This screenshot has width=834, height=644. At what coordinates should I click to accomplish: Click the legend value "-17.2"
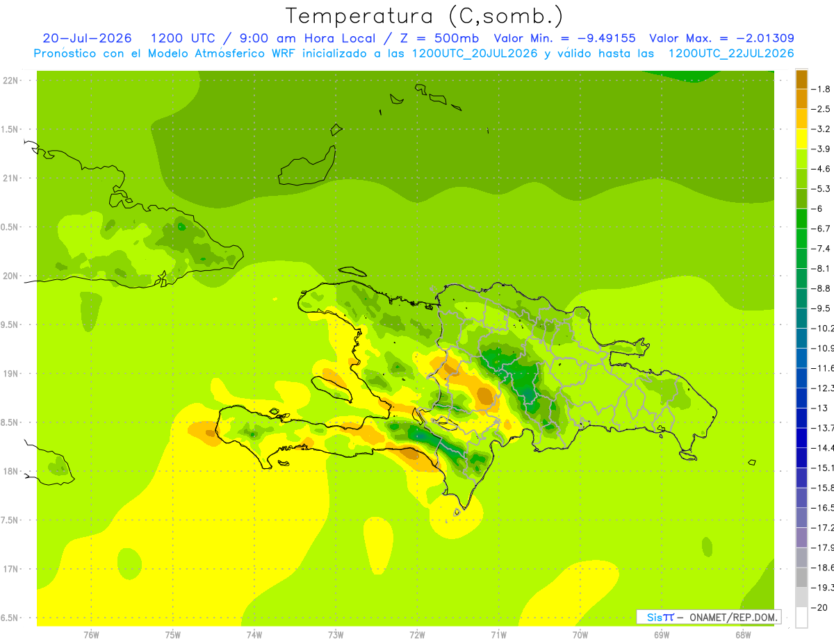[822, 528]
